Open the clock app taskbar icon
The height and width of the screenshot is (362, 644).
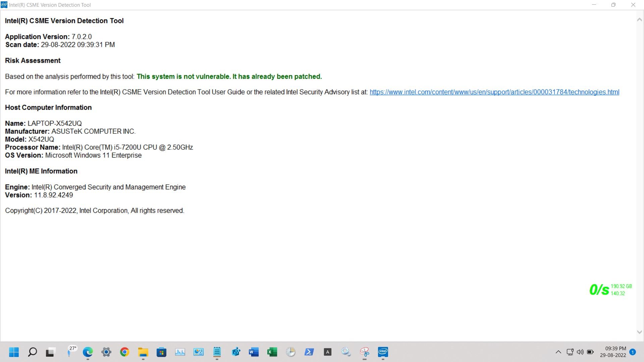pos(291,352)
